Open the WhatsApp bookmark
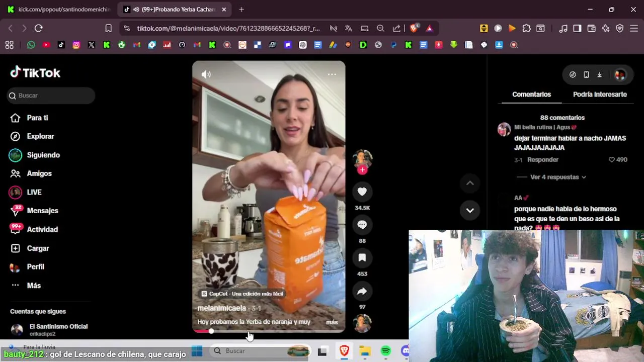 (x=31, y=45)
